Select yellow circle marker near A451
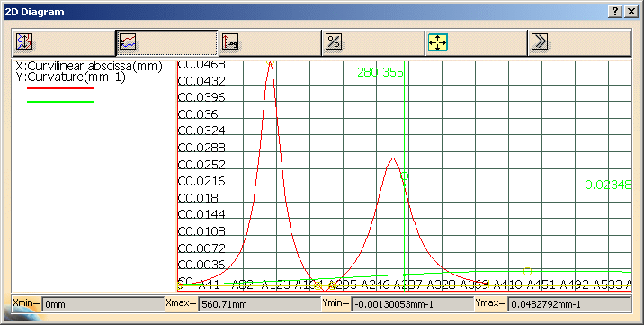The image size is (644, 325). tap(528, 271)
